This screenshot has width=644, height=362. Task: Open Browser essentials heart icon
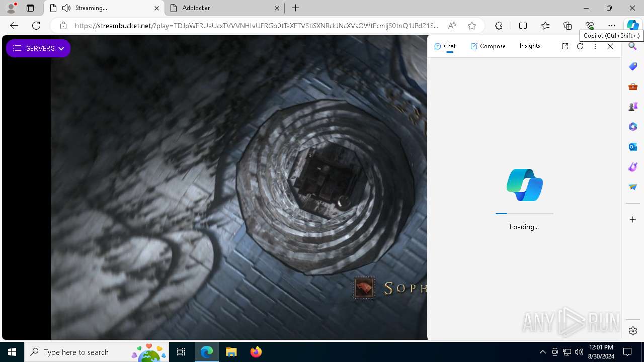pos(590,26)
